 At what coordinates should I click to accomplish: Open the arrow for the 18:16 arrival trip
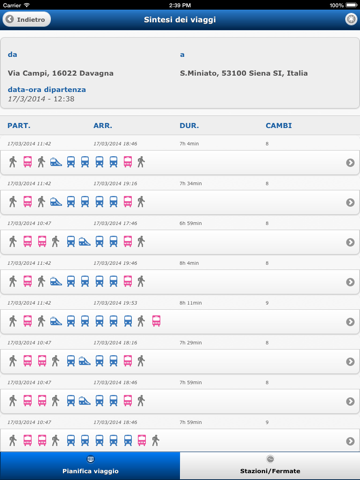tap(350, 362)
